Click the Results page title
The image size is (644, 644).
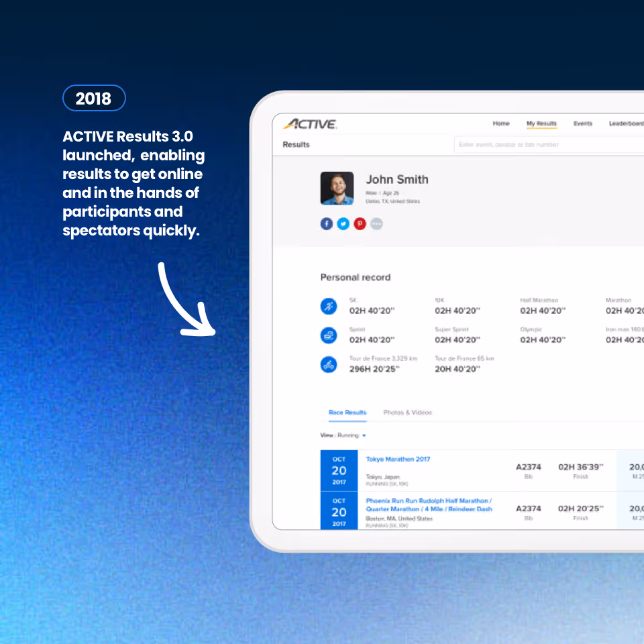pyautogui.click(x=296, y=145)
